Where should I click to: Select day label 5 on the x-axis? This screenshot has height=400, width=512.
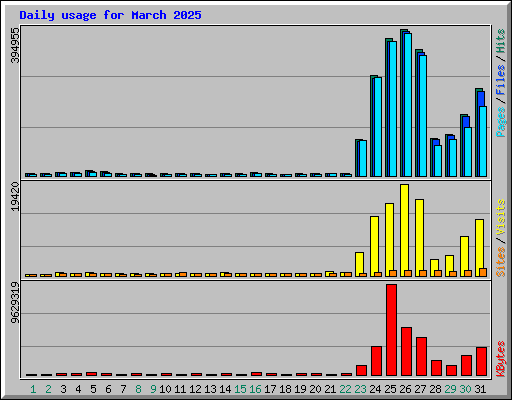coord(93,389)
